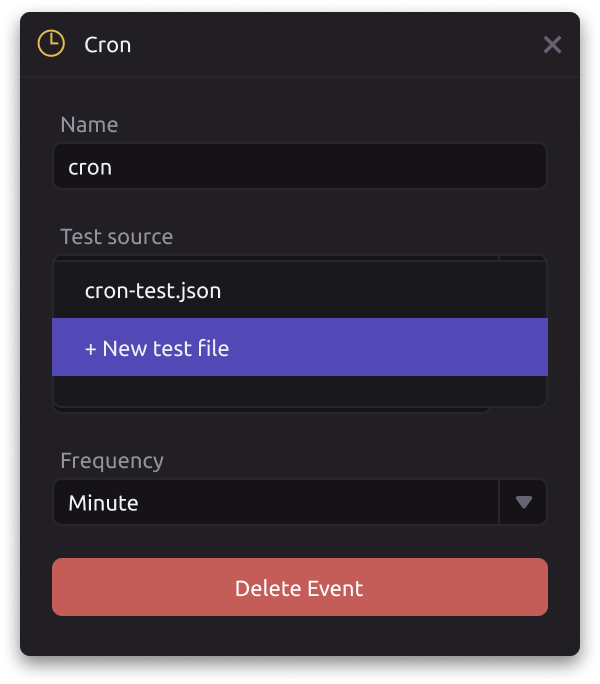Click the Cron title text in header
This screenshot has height=684, width=600.
point(108,44)
